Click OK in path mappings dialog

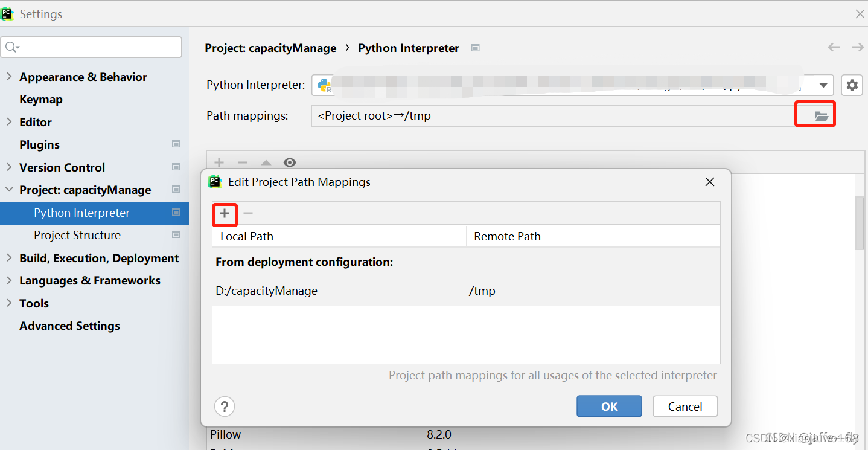609,407
